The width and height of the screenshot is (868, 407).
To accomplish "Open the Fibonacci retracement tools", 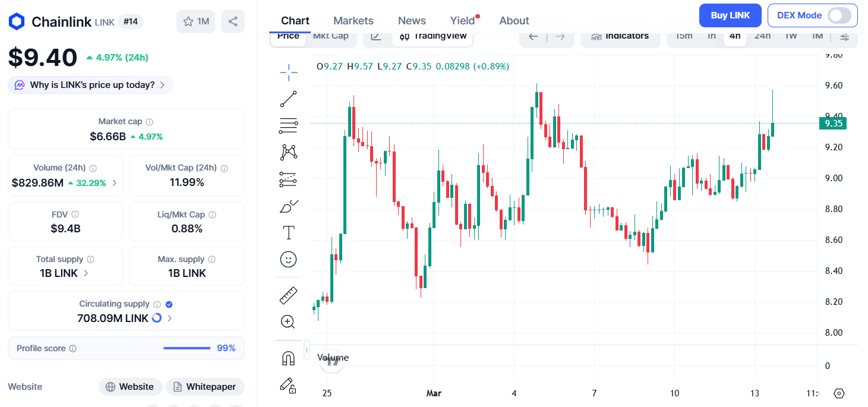I will [x=289, y=126].
